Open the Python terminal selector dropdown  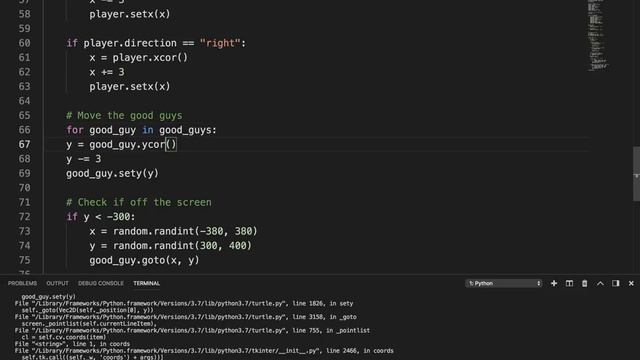[504, 283]
